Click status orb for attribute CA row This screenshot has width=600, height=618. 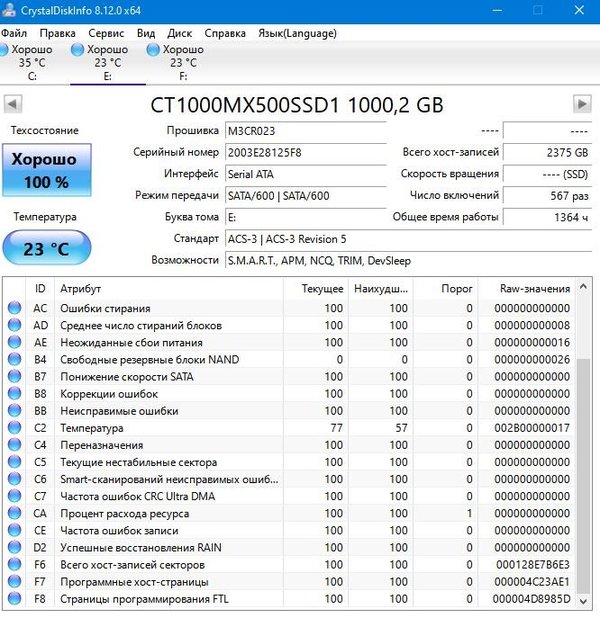tap(14, 513)
